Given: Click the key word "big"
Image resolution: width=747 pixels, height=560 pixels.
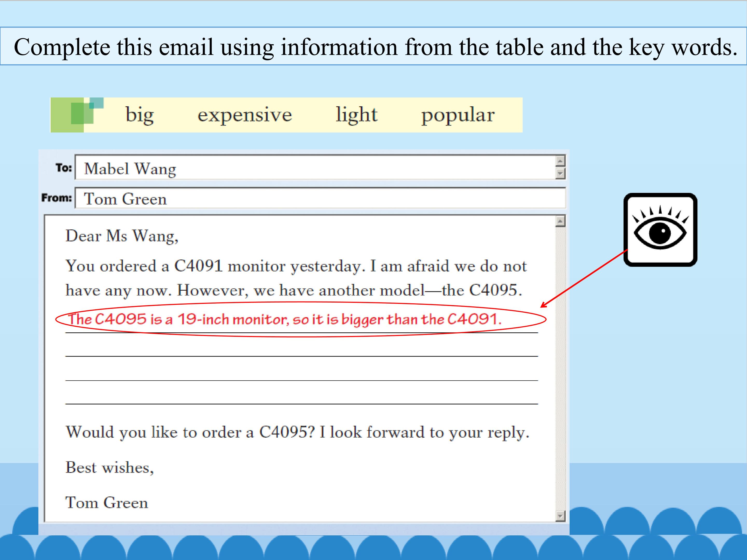Looking at the screenshot, I should (140, 115).
